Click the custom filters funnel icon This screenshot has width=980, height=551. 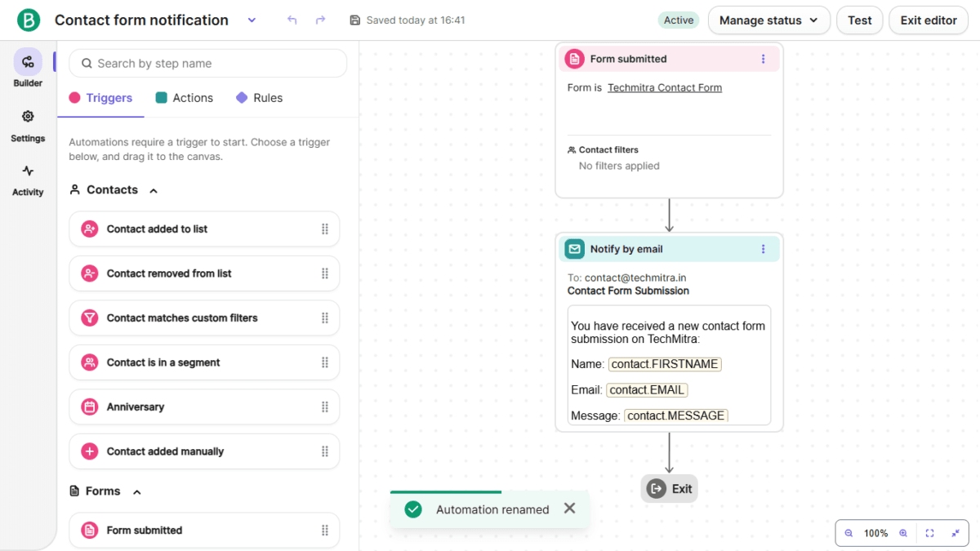[90, 318]
